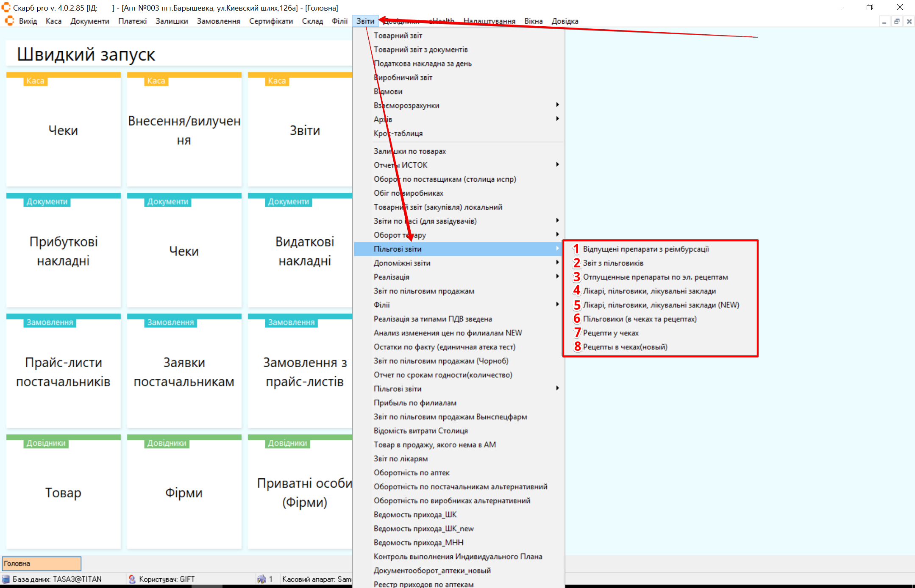Launch the Заявки постачальникам tile
Viewport: 915px width, 588px height.
184,372
